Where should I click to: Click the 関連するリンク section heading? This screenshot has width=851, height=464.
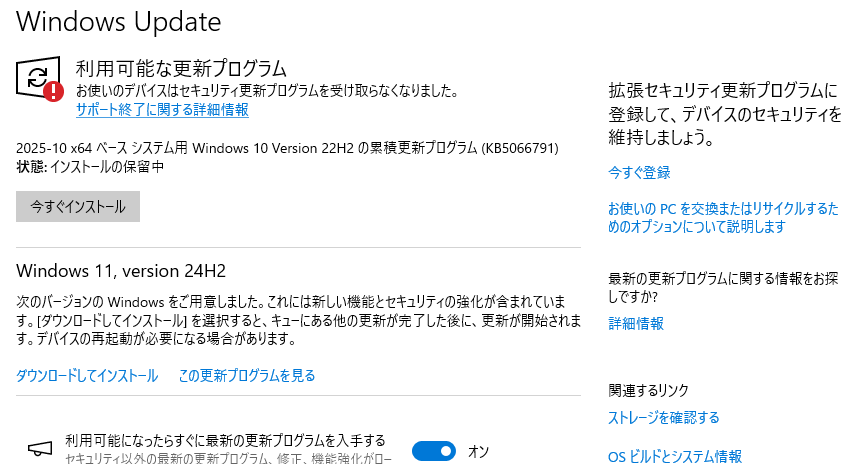649,390
